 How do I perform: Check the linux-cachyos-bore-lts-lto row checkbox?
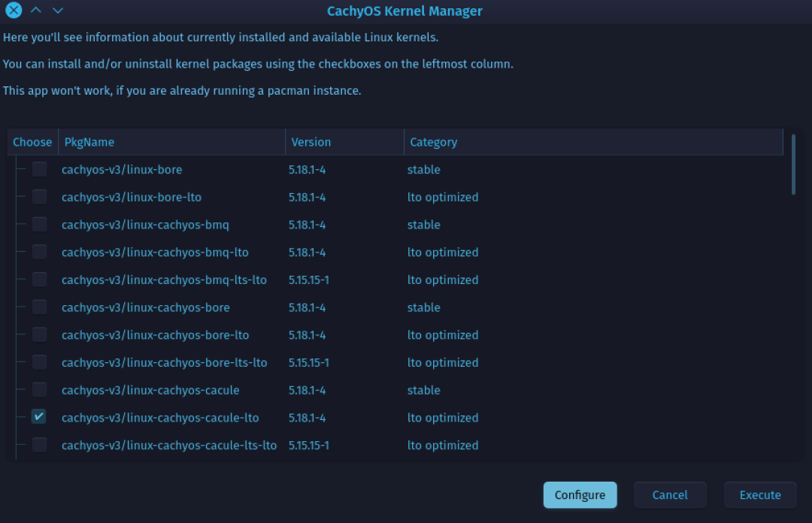(x=39, y=362)
